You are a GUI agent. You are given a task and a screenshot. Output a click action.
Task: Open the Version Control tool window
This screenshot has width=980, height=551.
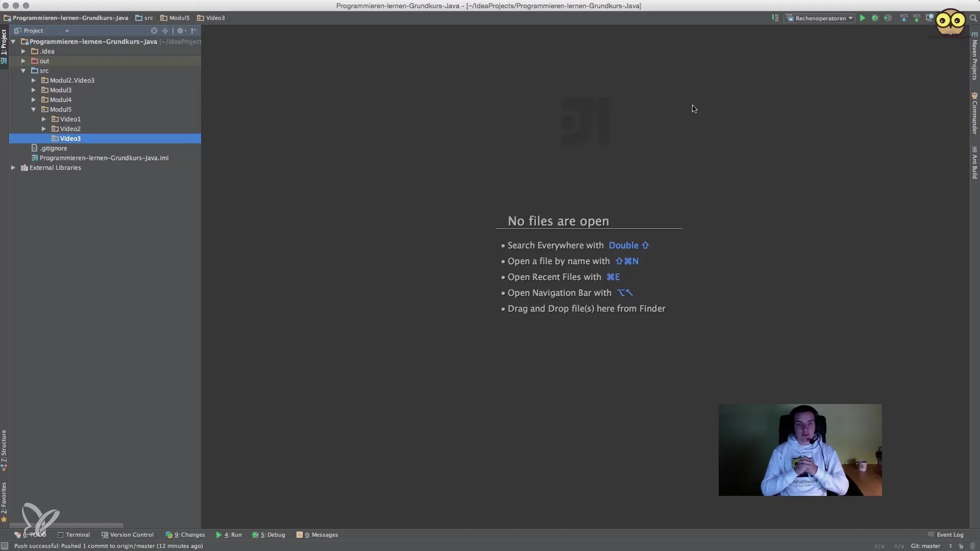pyautogui.click(x=128, y=535)
